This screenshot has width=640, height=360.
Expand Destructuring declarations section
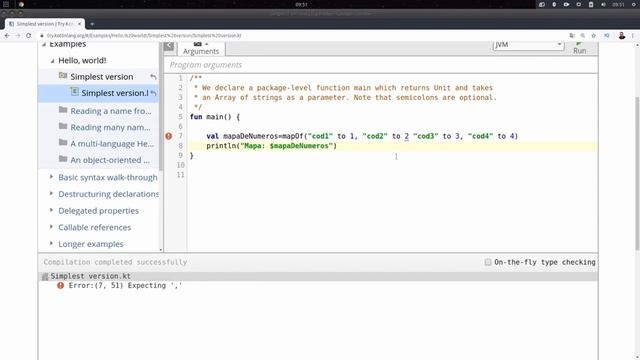click(x=51, y=193)
